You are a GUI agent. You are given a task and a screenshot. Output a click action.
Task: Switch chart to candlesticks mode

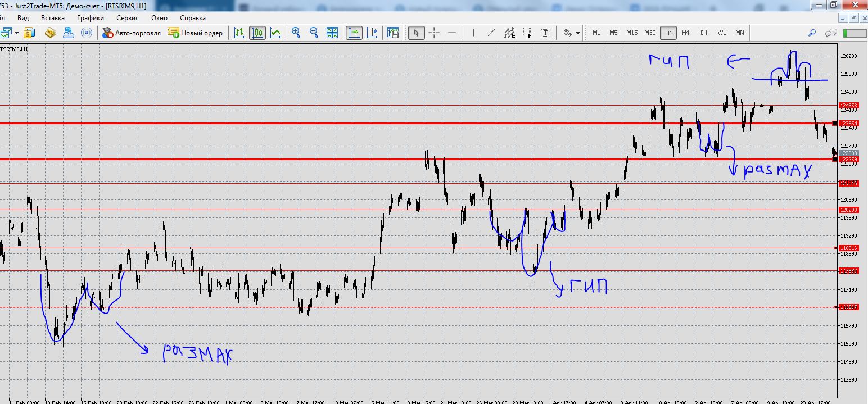pos(257,33)
